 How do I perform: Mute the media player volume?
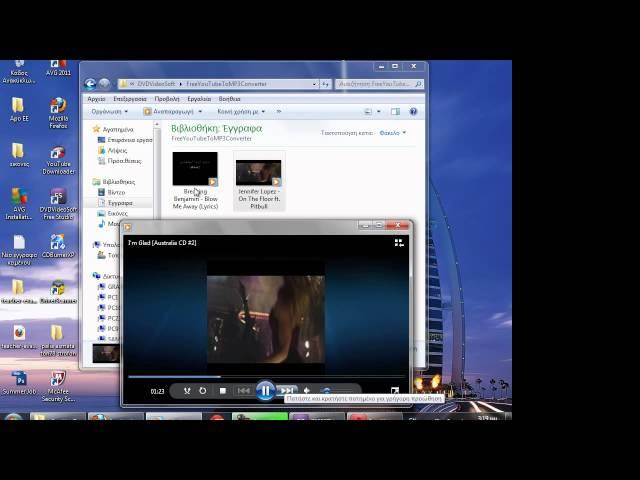pos(307,391)
